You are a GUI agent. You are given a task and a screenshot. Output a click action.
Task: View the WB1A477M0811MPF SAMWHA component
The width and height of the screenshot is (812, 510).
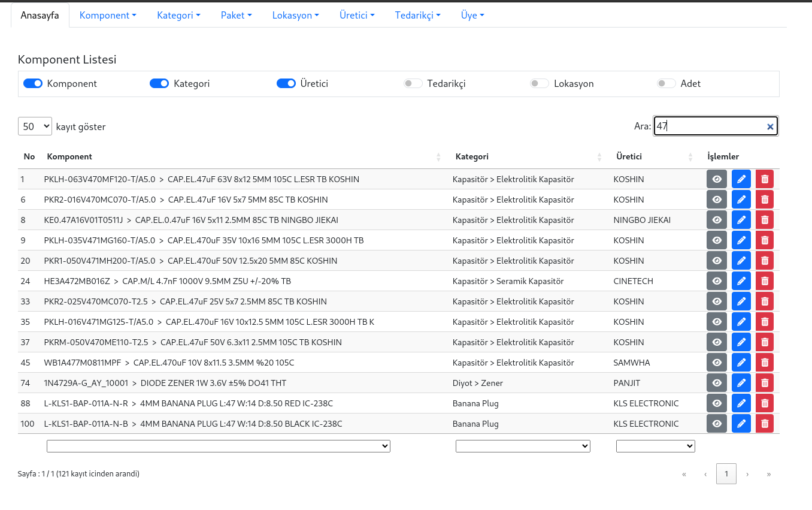pos(717,363)
